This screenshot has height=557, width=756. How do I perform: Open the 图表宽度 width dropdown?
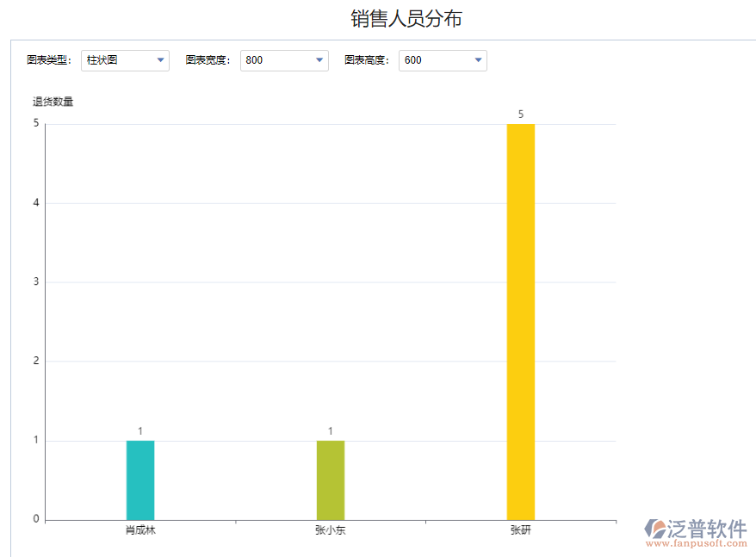coord(284,60)
